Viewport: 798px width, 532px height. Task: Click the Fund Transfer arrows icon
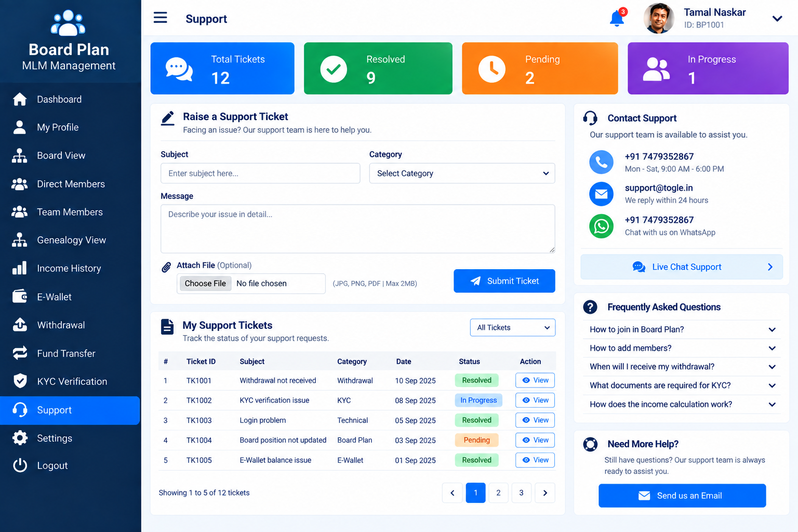click(x=20, y=353)
